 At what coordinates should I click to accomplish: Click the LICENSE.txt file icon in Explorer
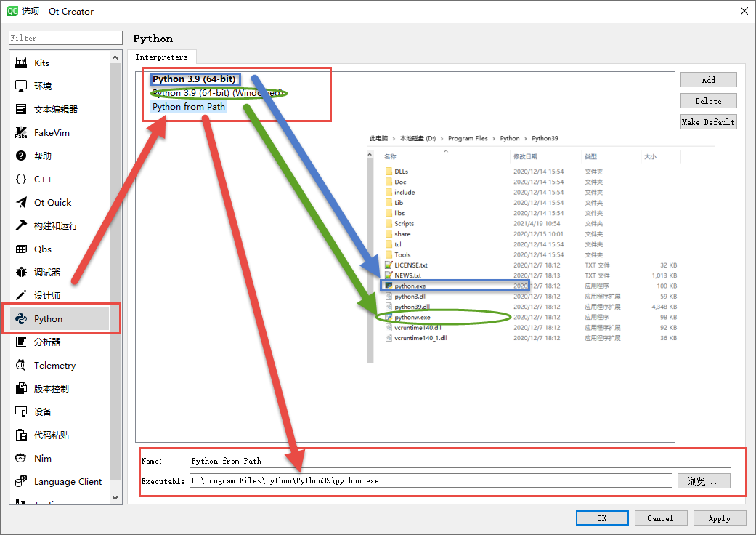point(389,265)
